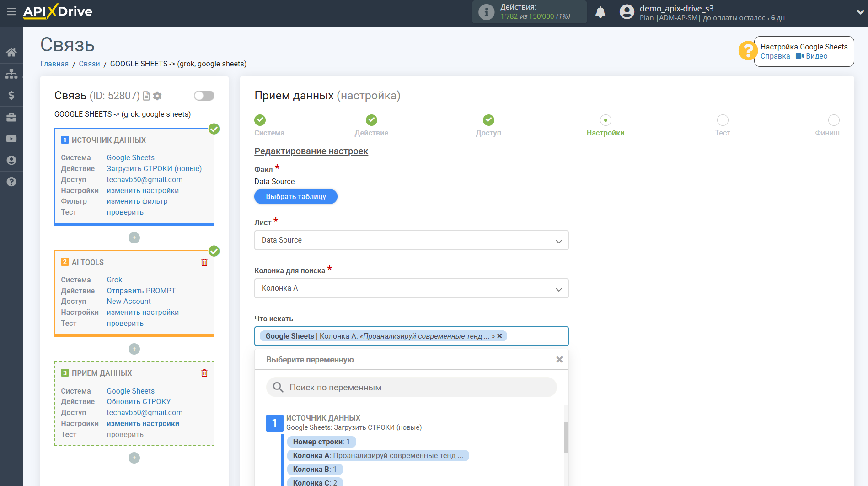868x486 pixels.
Task: Click the notifications bell icon
Action: tap(600, 12)
